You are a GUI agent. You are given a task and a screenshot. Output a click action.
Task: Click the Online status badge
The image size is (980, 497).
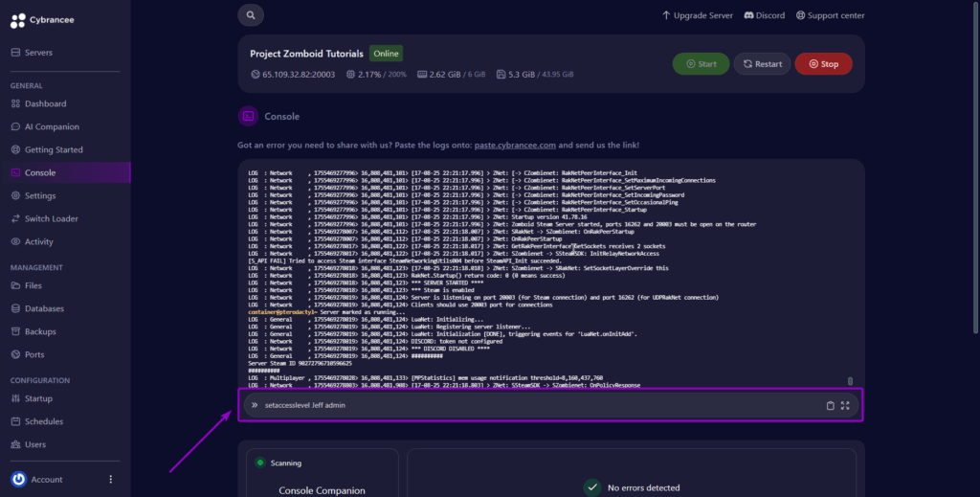point(387,54)
